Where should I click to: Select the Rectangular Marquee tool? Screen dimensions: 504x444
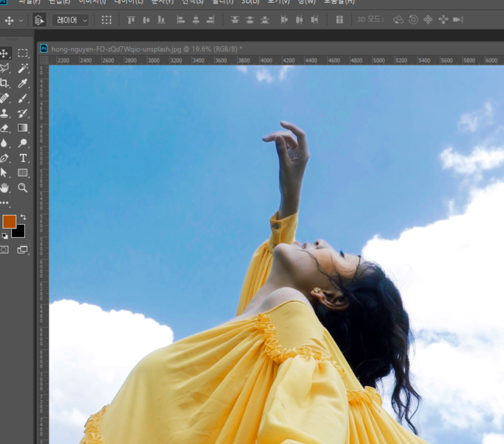22,53
